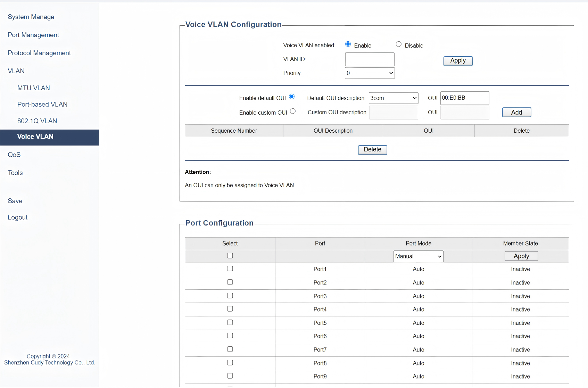
Task: Go to 802.1Q VLAN page
Action: point(37,121)
